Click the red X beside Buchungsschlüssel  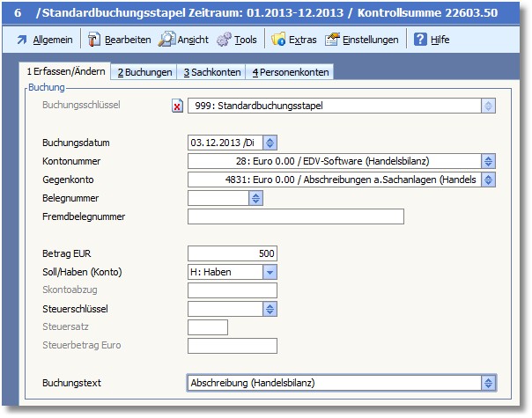(x=177, y=106)
